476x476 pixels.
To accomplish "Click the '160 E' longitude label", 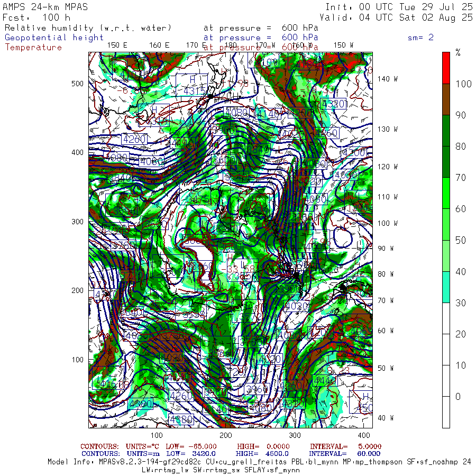I will pos(159,45).
